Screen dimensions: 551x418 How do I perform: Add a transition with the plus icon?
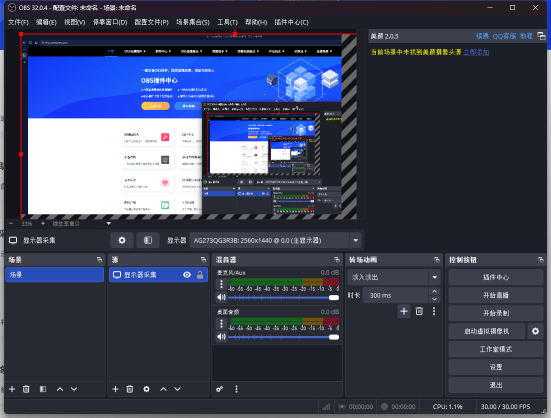pyautogui.click(x=404, y=311)
